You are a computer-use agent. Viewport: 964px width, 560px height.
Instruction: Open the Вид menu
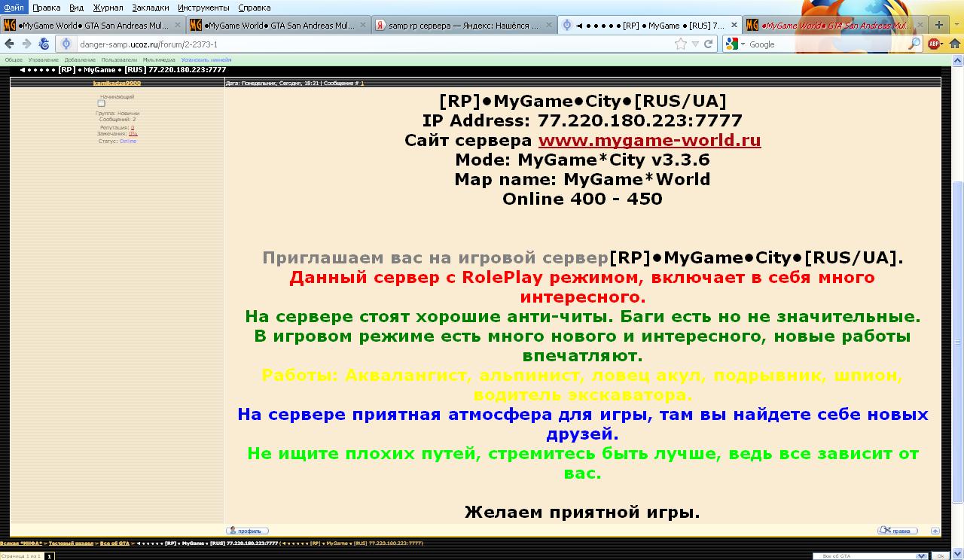click(x=77, y=8)
